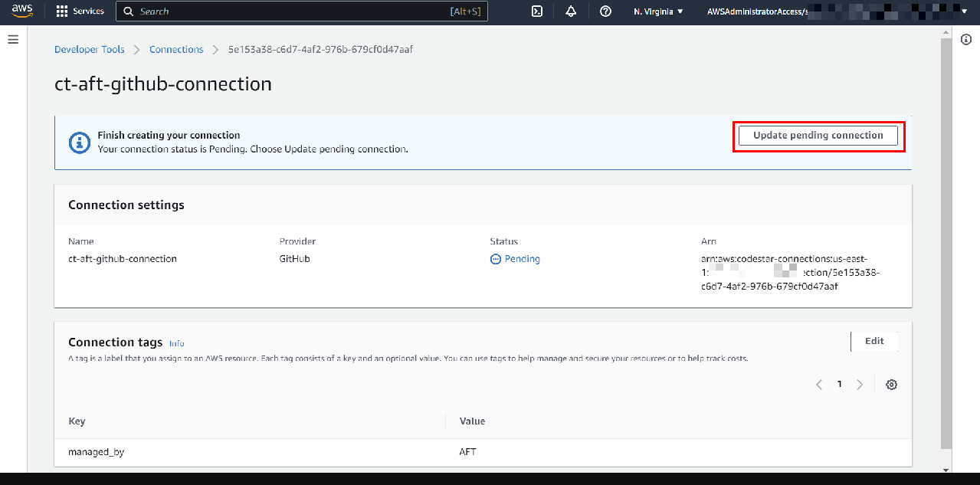Open the Connection tags Info link
This screenshot has width=980, height=485.
(176, 343)
